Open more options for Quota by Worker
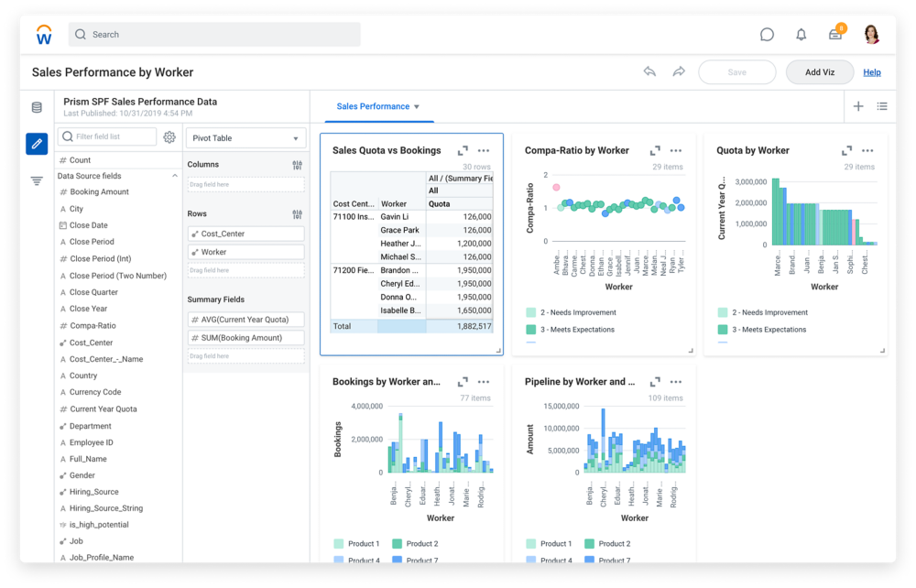Image resolution: width=916 pixels, height=588 pixels. pyautogui.click(x=867, y=150)
